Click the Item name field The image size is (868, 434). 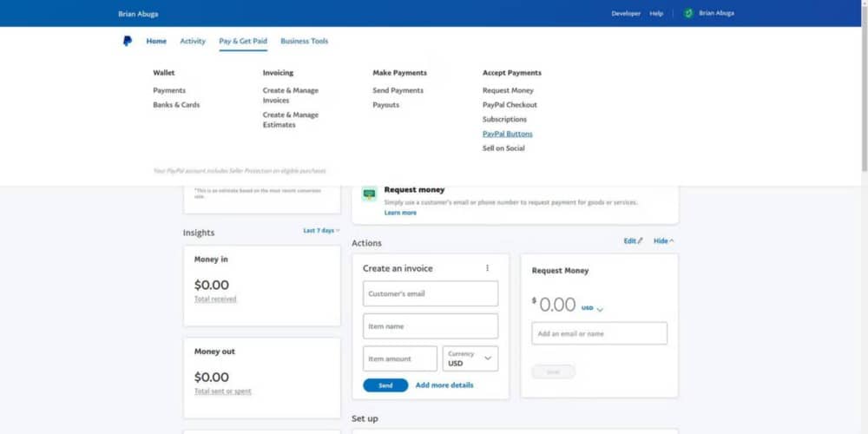[x=431, y=326]
